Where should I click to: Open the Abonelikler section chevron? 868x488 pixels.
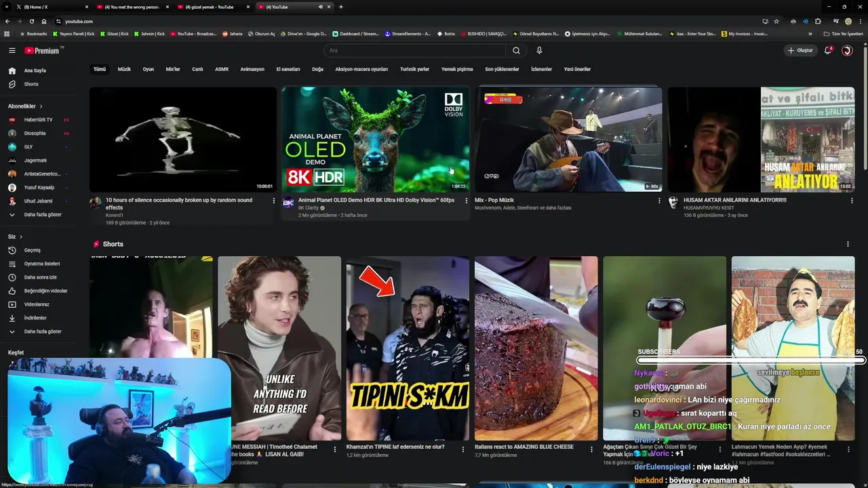[x=41, y=106]
